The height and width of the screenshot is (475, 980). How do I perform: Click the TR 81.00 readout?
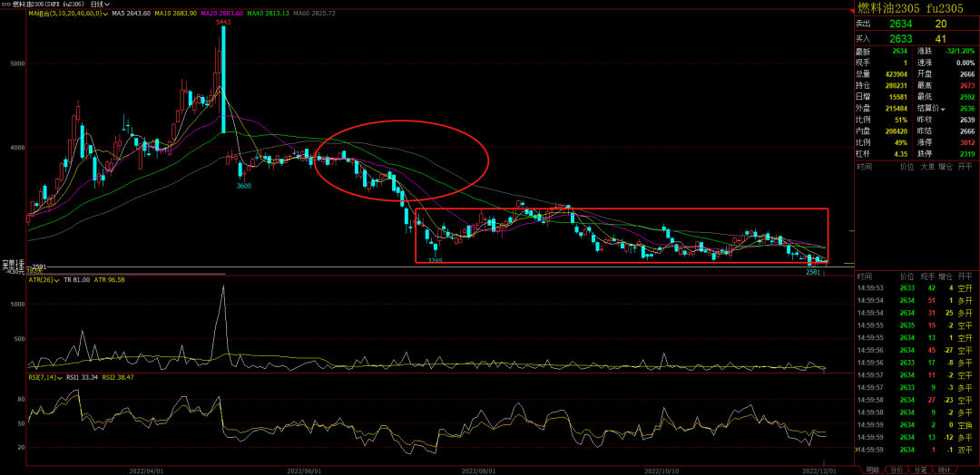tap(77, 279)
